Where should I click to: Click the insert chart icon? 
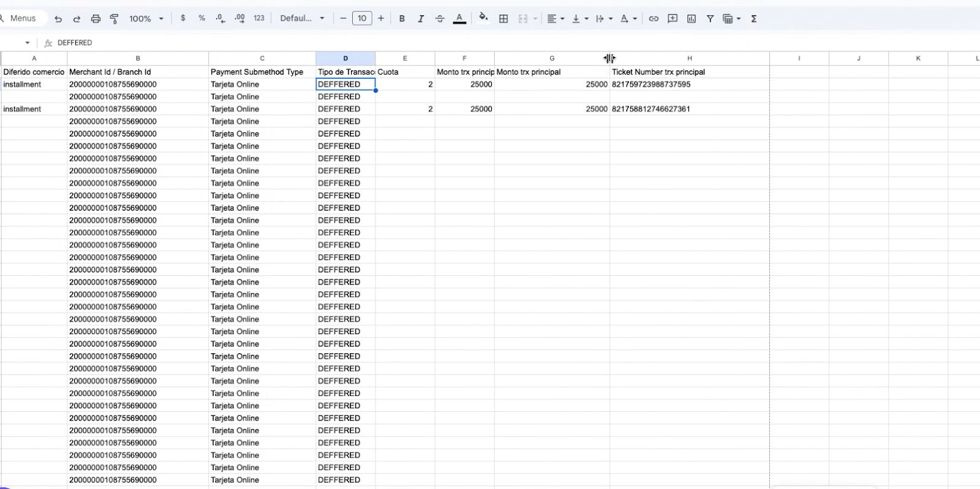click(692, 19)
